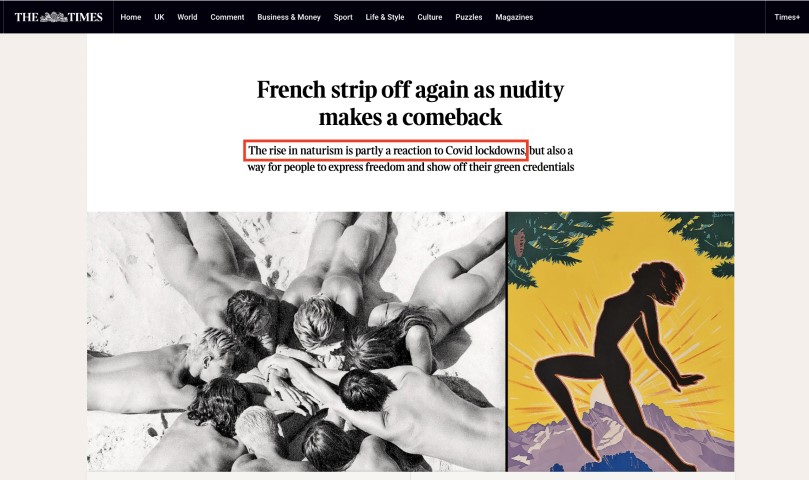Image resolution: width=809 pixels, height=480 pixels.
Task: Open the yellow vintage poster illustration
Action: click(x=621, y=341)
